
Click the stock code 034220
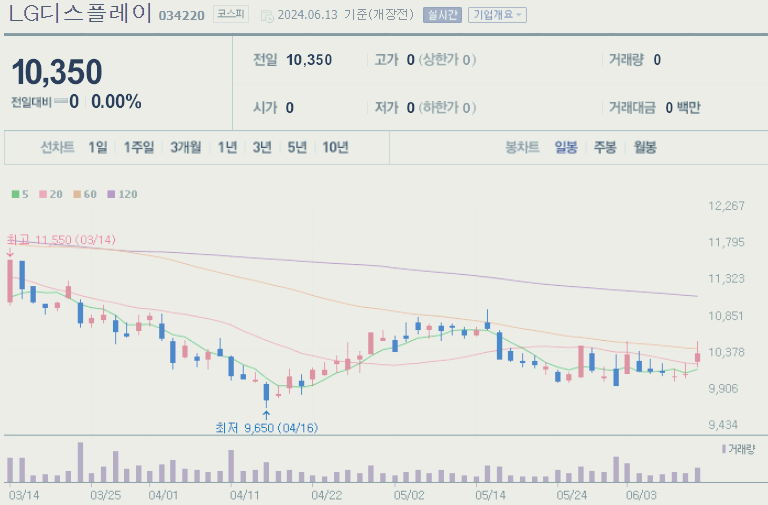181,16
